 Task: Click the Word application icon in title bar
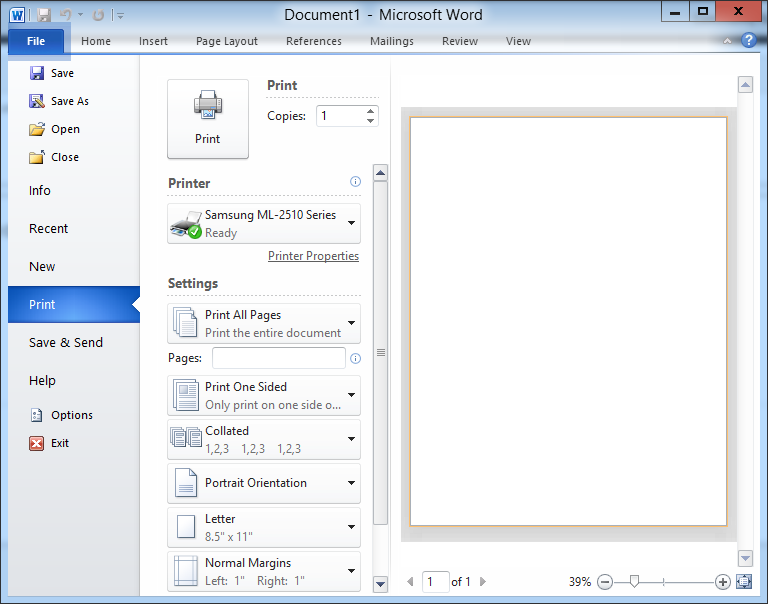pos(17,15)
